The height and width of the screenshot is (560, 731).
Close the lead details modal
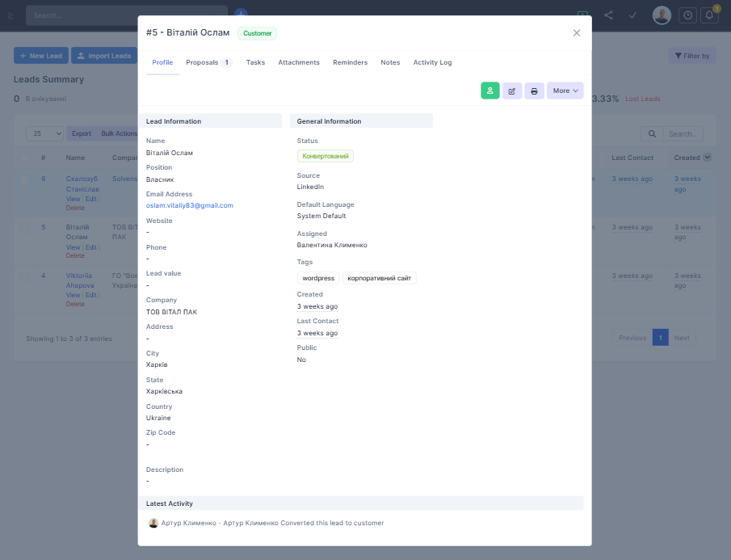577,33
